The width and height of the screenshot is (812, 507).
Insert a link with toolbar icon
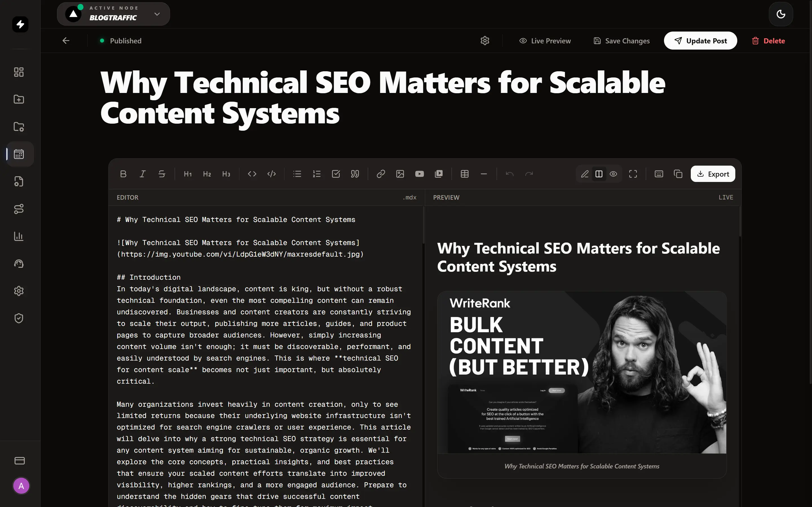[x=381, y=174]
